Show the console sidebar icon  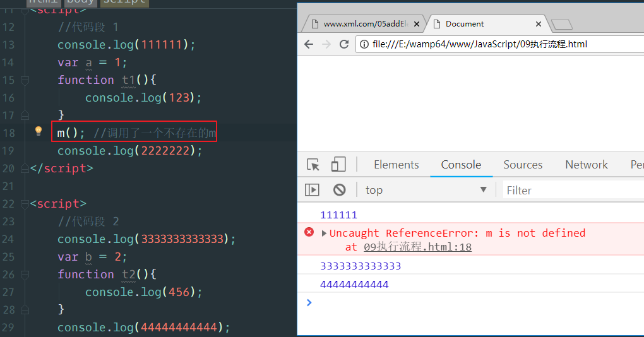pyautogui.click(x=312, y=190)
